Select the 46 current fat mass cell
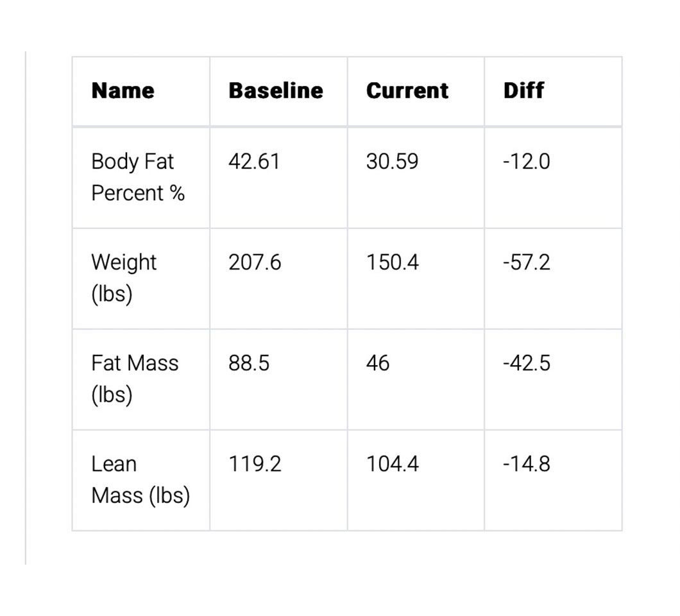The height and width of the screenshot is (616, 680). click(x=378, y=363)
